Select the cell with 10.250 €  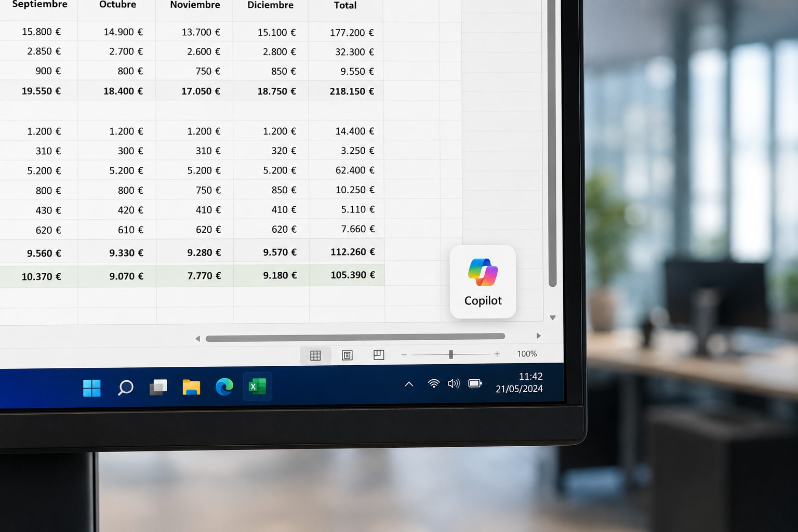pos(347,190)
